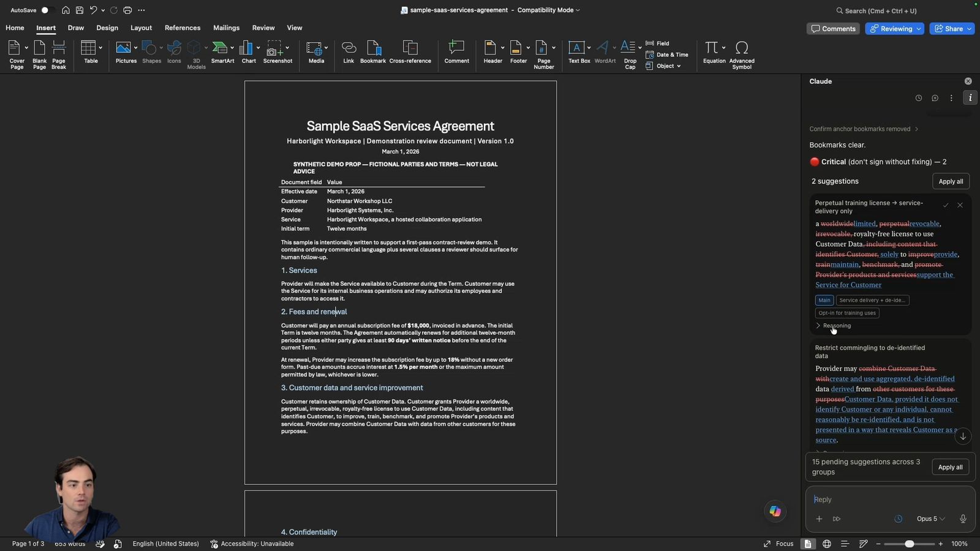
Task: Add attachment with plus icon in Reply box
Action: pyautogui.click(x=819, y=519)
